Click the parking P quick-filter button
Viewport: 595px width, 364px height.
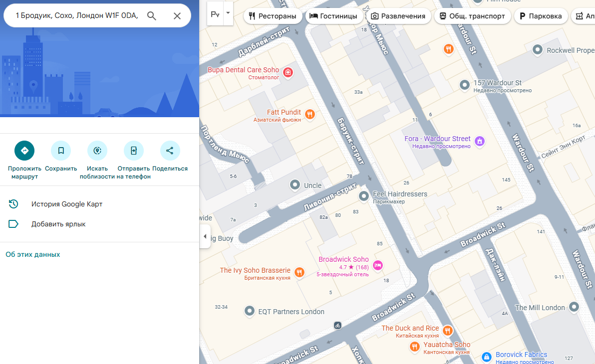coord(215,14)
